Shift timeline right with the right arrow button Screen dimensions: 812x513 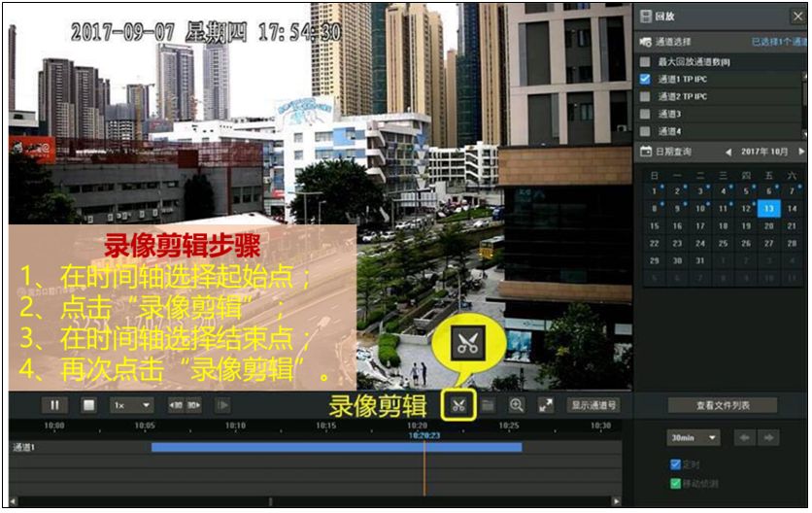pyautogui.click(x=768, y=438)
